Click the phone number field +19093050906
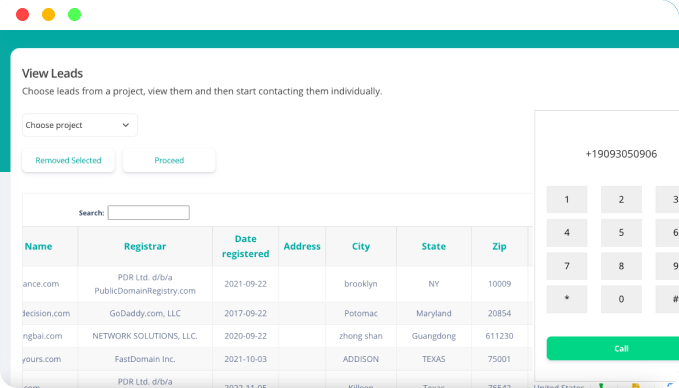 (621, 154)
